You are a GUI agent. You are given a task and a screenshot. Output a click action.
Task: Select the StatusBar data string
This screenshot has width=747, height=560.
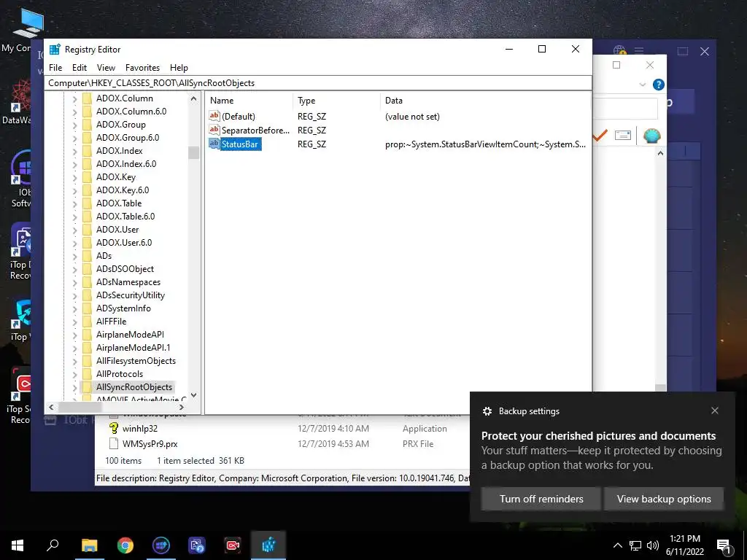[x=485, y=144]
